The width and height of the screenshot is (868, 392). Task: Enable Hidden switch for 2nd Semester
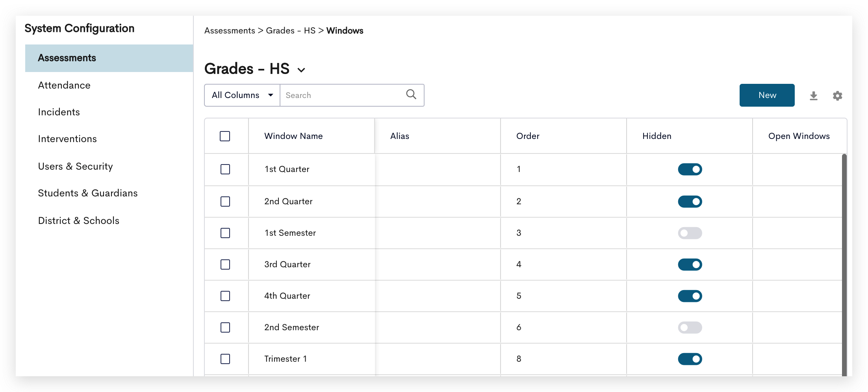tap(690, 327)
